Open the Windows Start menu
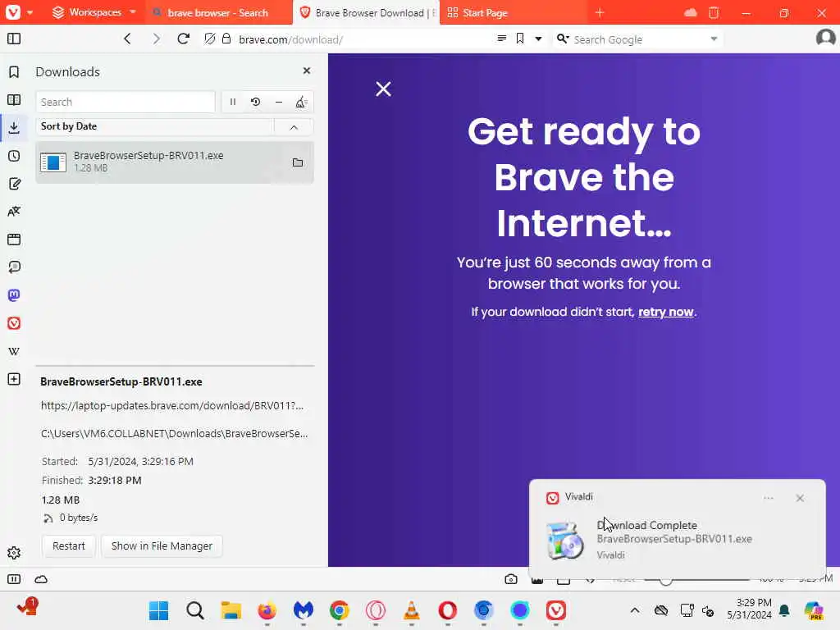Image resolution: width=840 pixels, height=630 pixels. click(x=158, y=610)
